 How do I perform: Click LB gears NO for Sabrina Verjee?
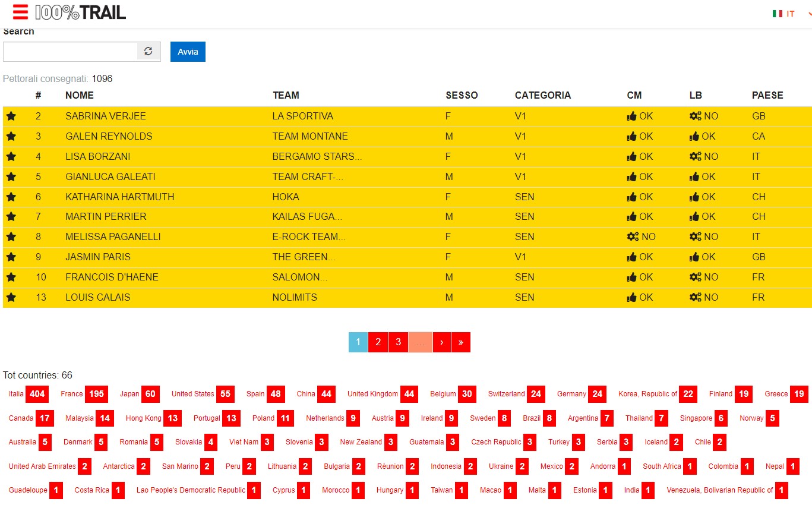coord(704,116)
